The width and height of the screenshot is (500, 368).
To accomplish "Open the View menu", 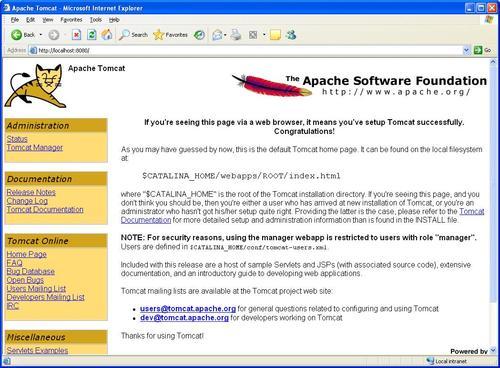I will coord(48,20).
